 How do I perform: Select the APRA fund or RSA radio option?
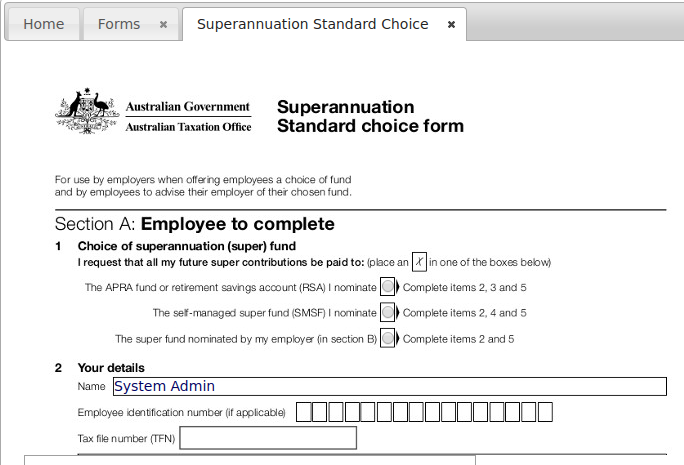pyautogui.click(x=387, y=287)
